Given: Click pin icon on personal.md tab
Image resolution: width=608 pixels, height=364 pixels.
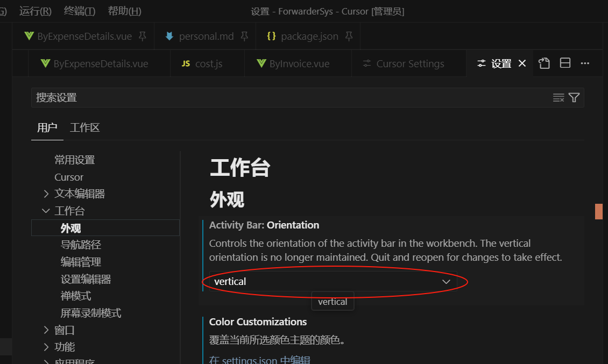Looking at the screenshot, I should tap(244, 37).
